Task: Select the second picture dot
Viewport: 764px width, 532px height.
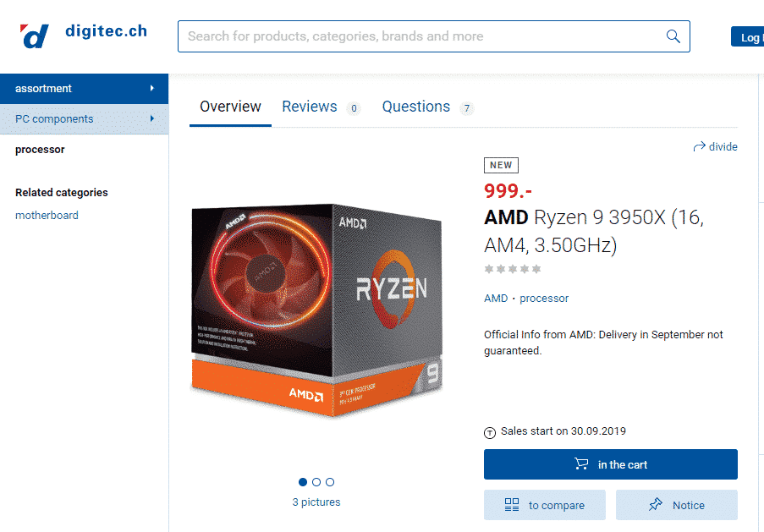Action: coord(316,482)
